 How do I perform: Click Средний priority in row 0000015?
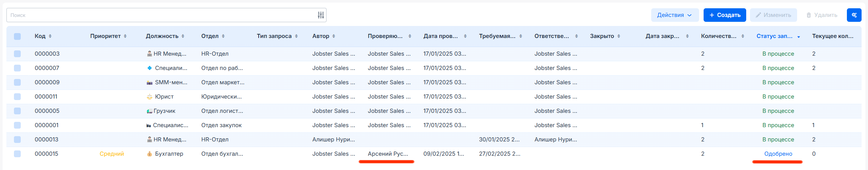(112, 154)
